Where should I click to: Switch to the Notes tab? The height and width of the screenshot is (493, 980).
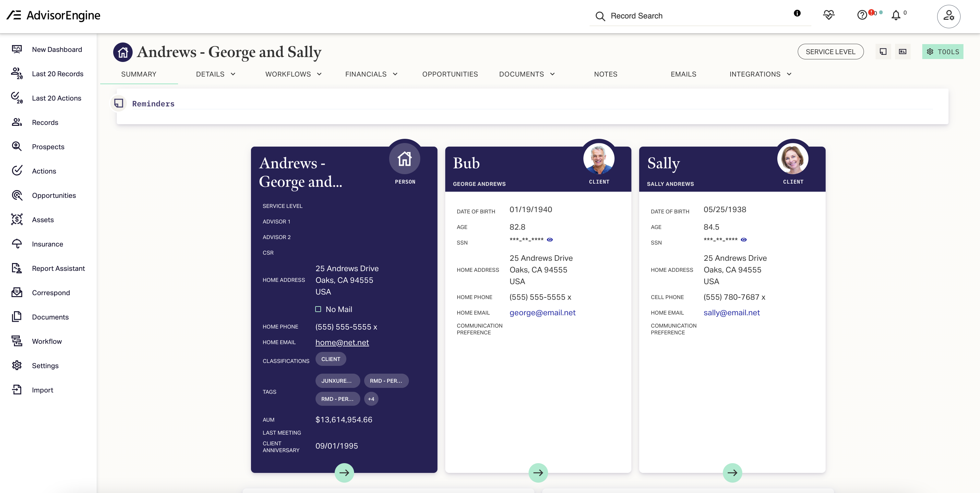(605, 74)
